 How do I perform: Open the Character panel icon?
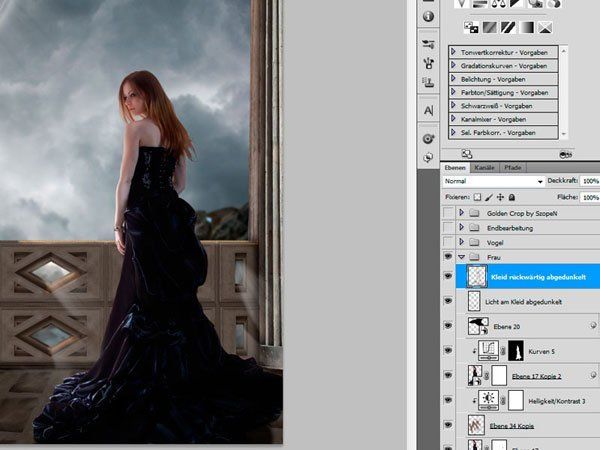point(429,111)
